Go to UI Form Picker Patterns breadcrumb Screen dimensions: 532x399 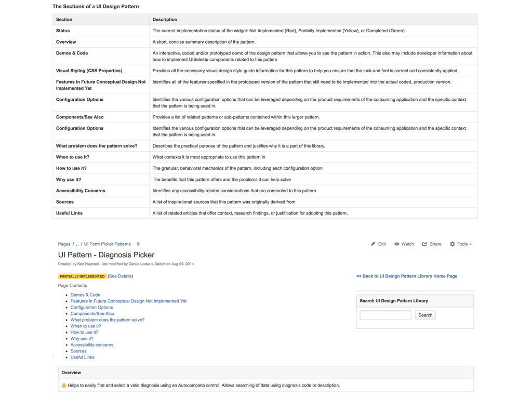(x=107, y=244)
